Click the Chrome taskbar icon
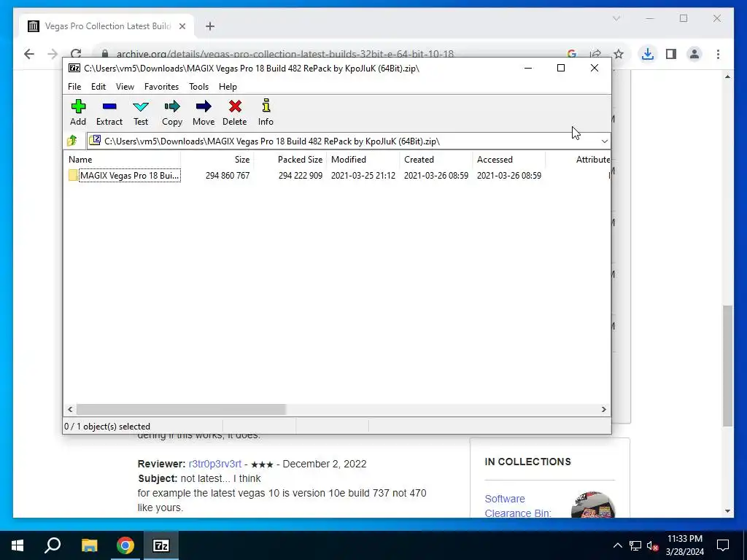 pyautogui.click(x=125, y=545)
